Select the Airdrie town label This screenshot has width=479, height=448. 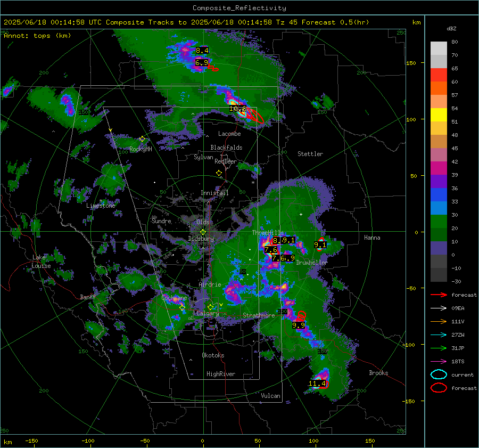coord(210,284)
